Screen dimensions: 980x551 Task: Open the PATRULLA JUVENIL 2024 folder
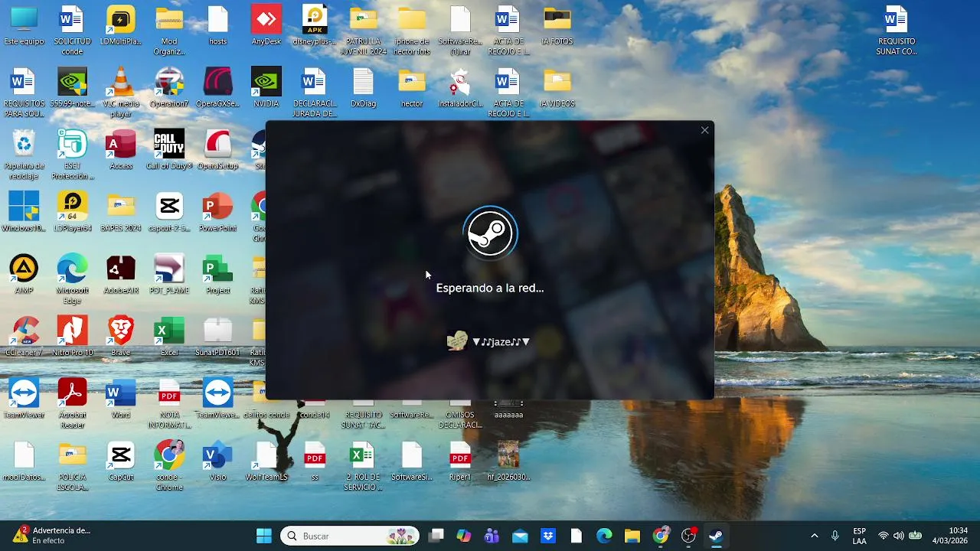pos(364,32)
